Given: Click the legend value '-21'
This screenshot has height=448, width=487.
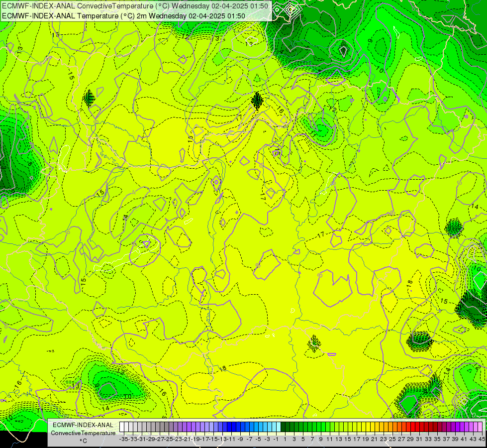Looking at the screenshot, I should click(187, 440).
